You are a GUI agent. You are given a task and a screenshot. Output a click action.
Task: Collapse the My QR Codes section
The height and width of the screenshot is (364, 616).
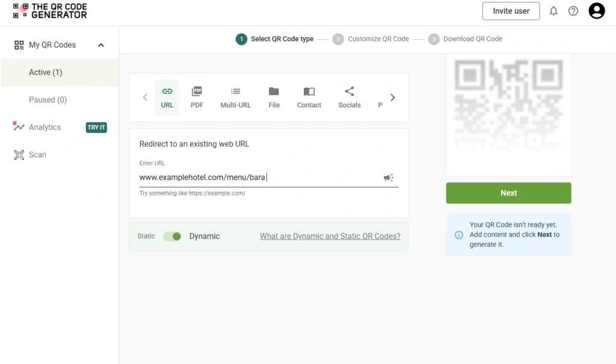[x=101, y=45]
